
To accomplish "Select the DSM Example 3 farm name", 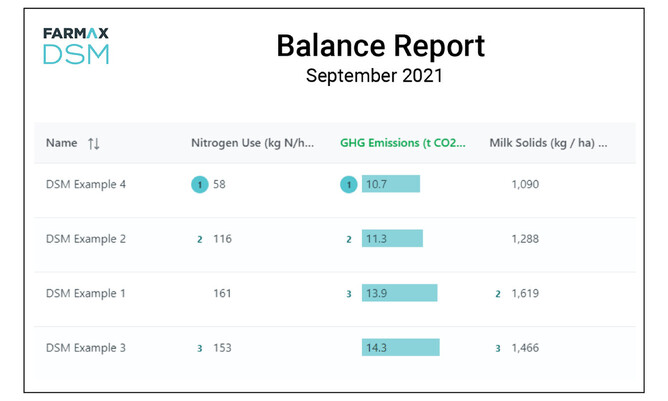I will coord(86,348).
